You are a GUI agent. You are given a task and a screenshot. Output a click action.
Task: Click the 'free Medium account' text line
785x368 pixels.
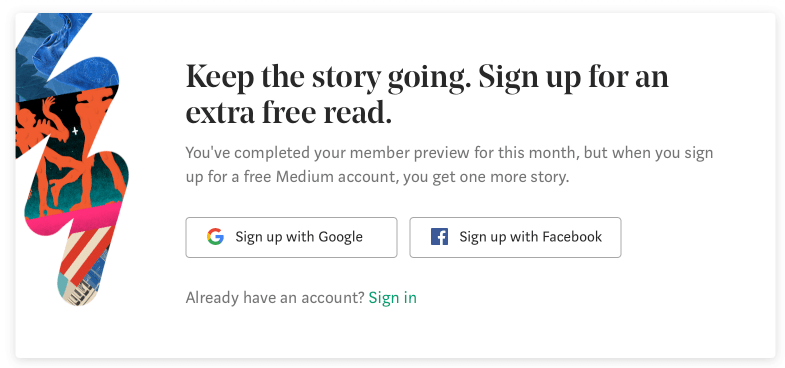[377, 177]
